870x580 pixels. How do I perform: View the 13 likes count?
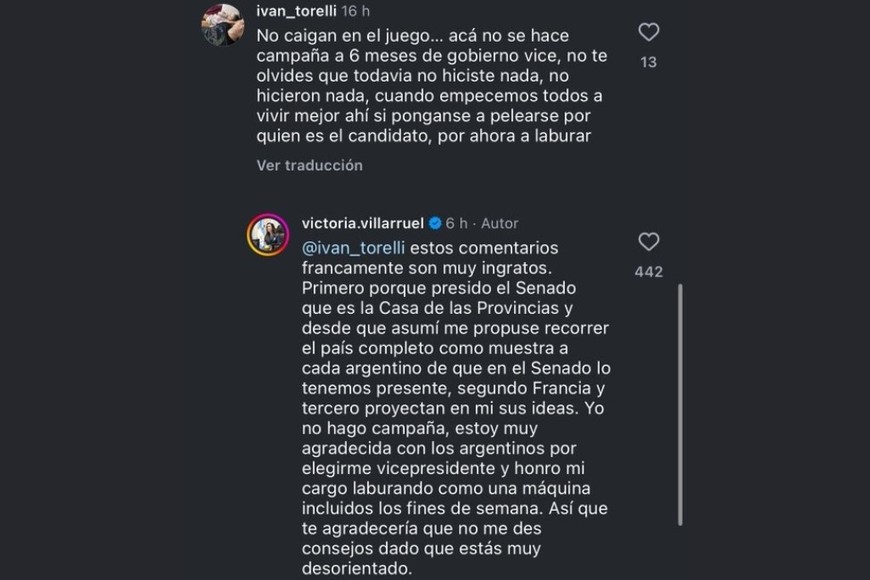coord(648,63)
